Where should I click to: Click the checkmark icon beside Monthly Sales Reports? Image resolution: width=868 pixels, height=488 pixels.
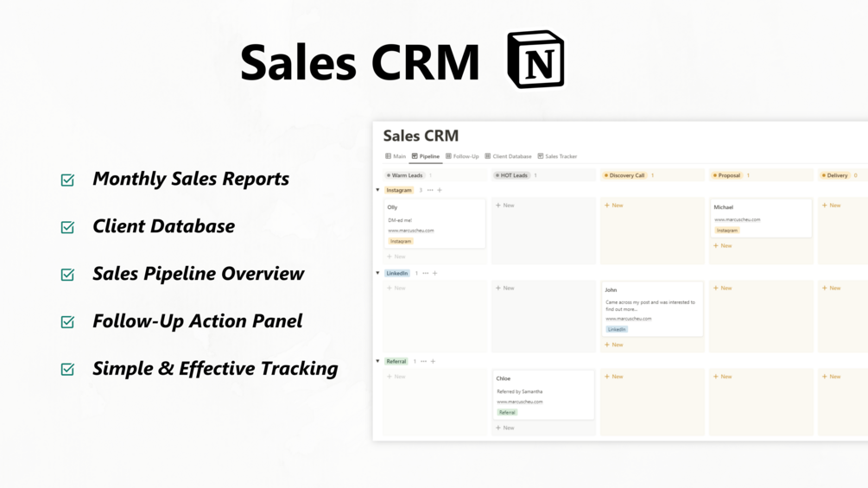[x=67, y=180]
